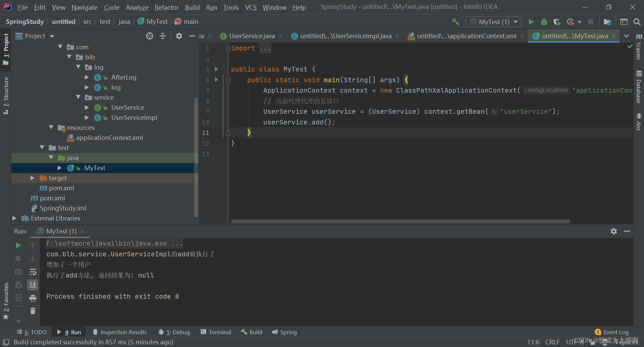Print the Run console output

click(33, 298)
